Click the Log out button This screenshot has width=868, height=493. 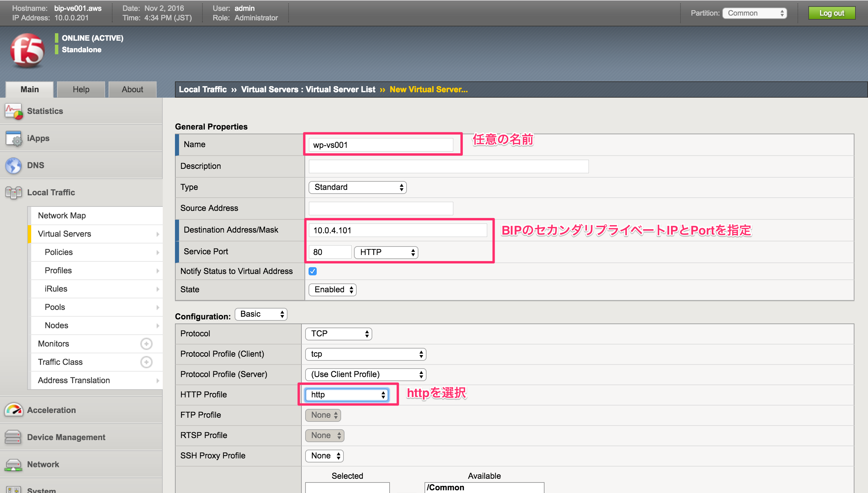832,13
